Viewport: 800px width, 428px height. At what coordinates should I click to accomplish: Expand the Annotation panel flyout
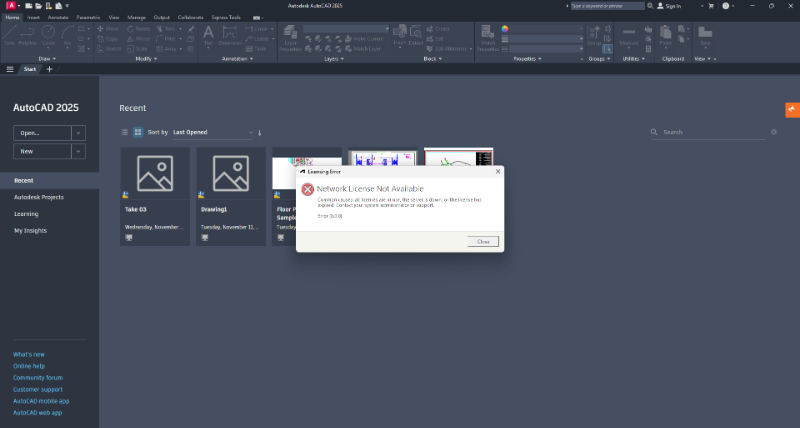click(237, 59)
